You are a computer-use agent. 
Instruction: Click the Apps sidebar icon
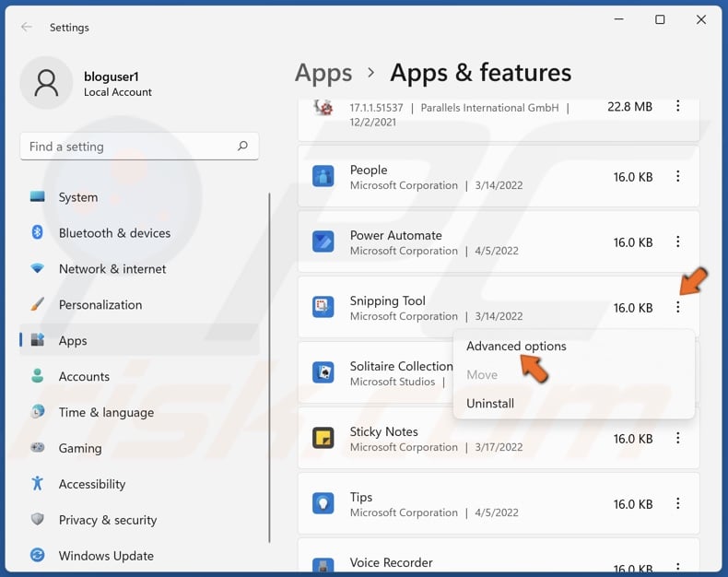click(x=38, y=340)
